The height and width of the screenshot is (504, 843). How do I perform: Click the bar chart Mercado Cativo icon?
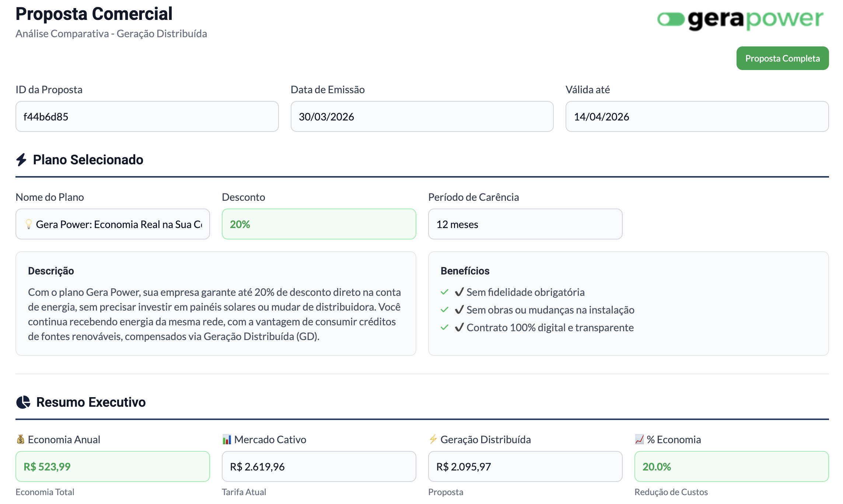[227, 439]
